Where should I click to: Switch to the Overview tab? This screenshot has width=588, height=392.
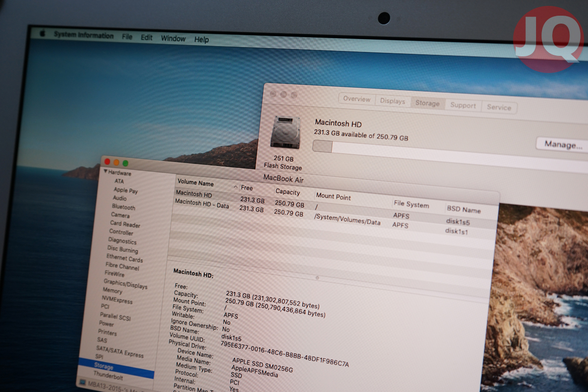(x=357, y=99)
